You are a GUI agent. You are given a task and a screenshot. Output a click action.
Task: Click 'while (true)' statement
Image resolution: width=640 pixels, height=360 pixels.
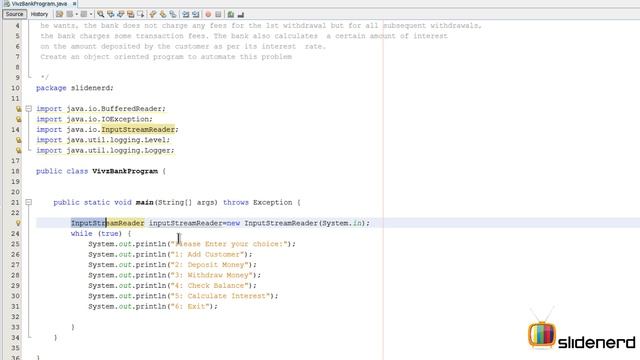click(96, 233)
